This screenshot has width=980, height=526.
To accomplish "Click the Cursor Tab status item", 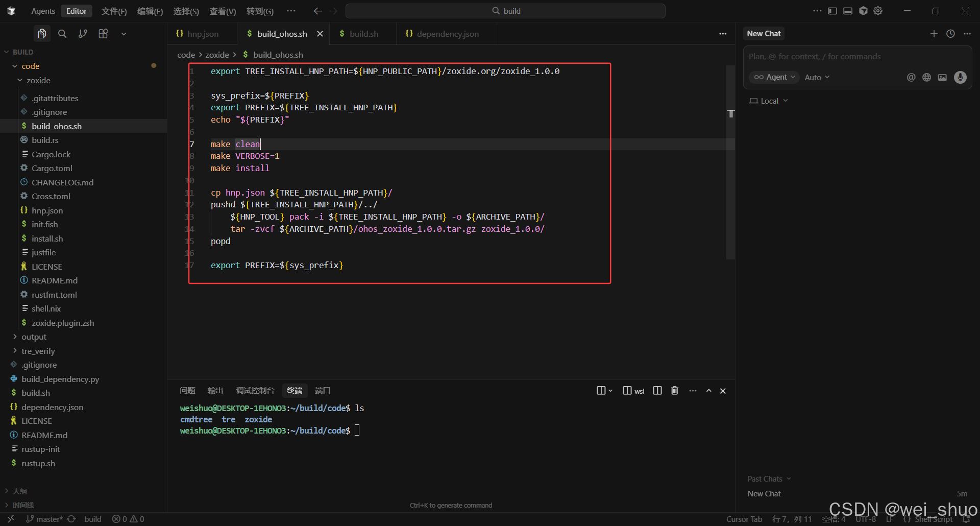I will (744, 519).
